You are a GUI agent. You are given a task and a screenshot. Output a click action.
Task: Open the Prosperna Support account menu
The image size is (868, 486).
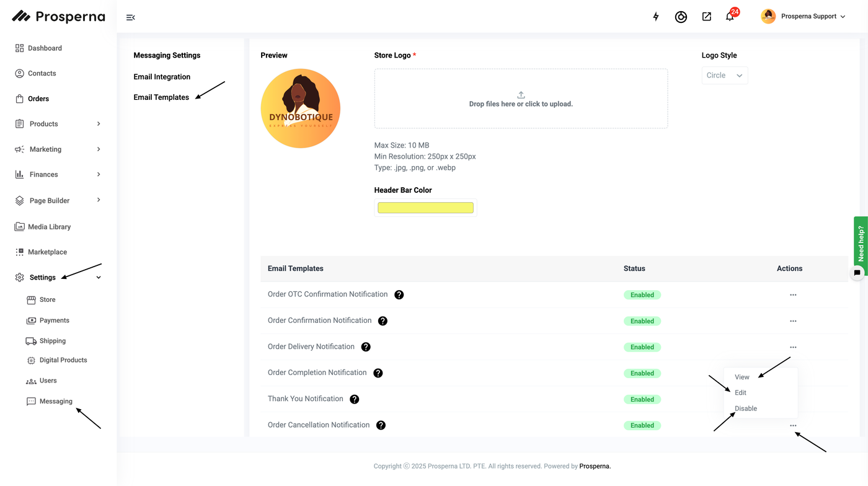click(804, 17)
